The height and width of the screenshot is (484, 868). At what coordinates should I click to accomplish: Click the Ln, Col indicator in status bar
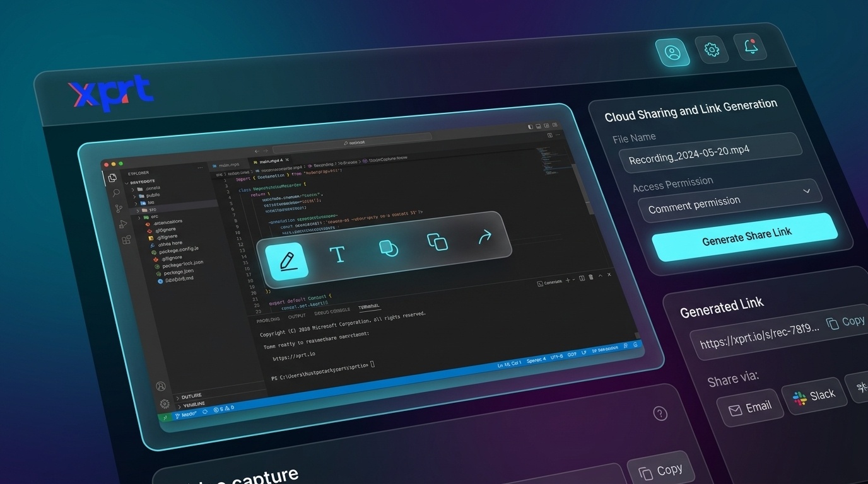510,364
